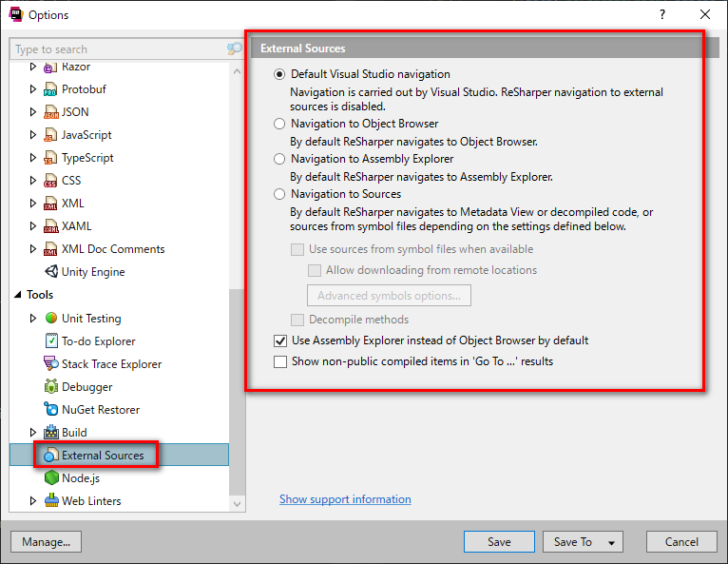The width and height of the screenshot is (728, 564).
Task: Click the Stack Trace Explorer icon
Action: (x=50, y=363)
